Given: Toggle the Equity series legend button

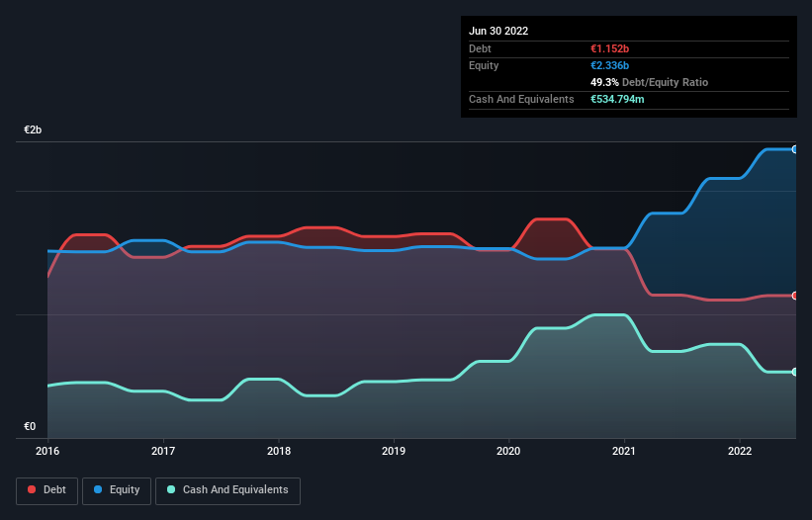Looking at the screenshot, I should coord(117,490).
